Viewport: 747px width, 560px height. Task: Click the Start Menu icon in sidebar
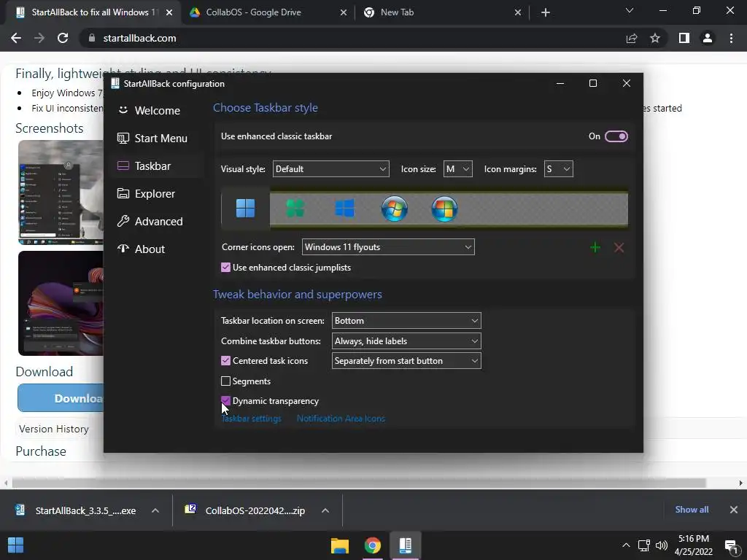[123, 138]
